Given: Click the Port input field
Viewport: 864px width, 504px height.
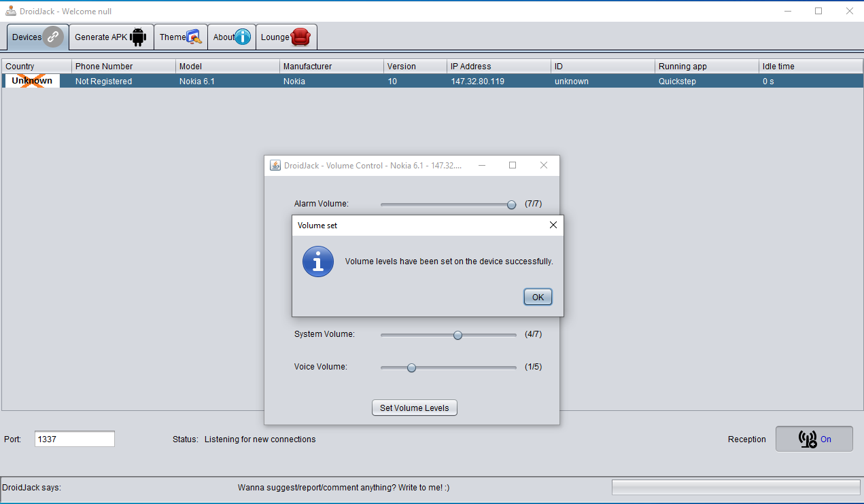Looking at the screenshot, I should coord(75,439).
